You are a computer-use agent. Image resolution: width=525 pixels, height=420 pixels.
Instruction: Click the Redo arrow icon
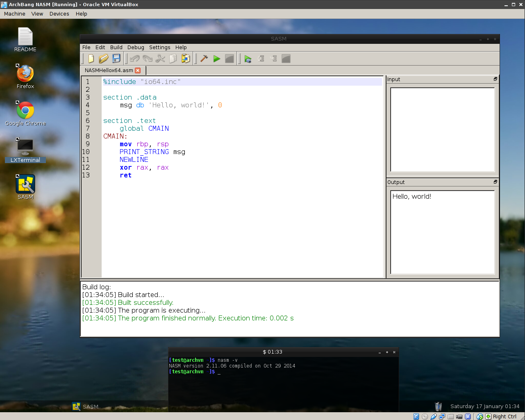[147, 59]
